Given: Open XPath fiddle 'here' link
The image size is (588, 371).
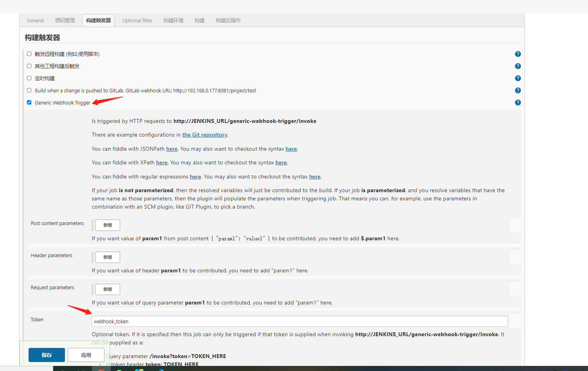Looking at the screenshot, I should 162,162.
